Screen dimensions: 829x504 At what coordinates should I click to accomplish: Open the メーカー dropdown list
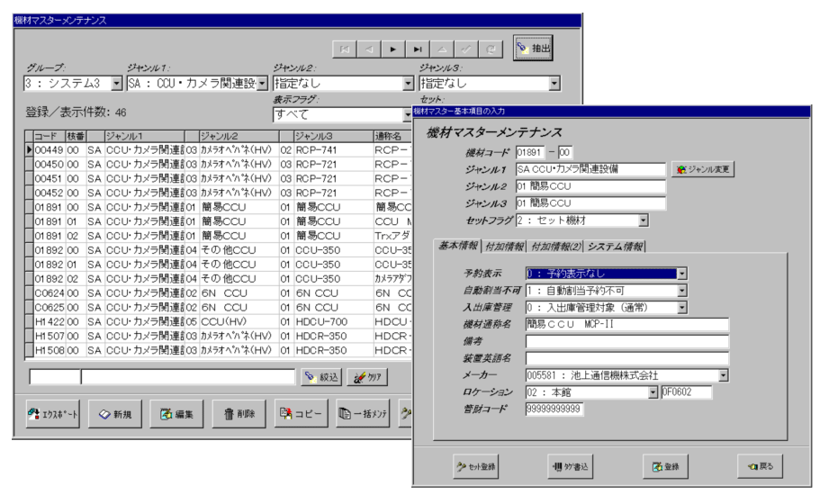[723, 375]
